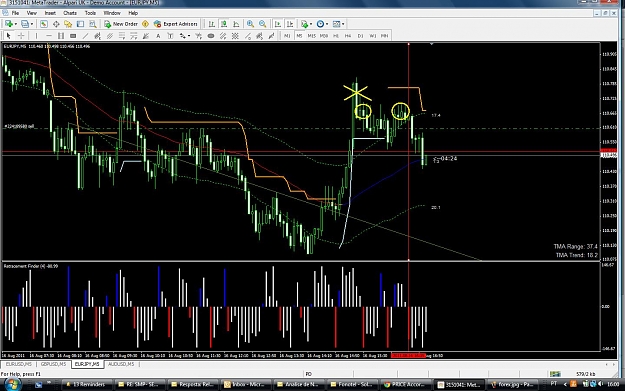Select the trendline drawing tool
The height and width of the screenshot is (391, 625).
click(85, 36)
